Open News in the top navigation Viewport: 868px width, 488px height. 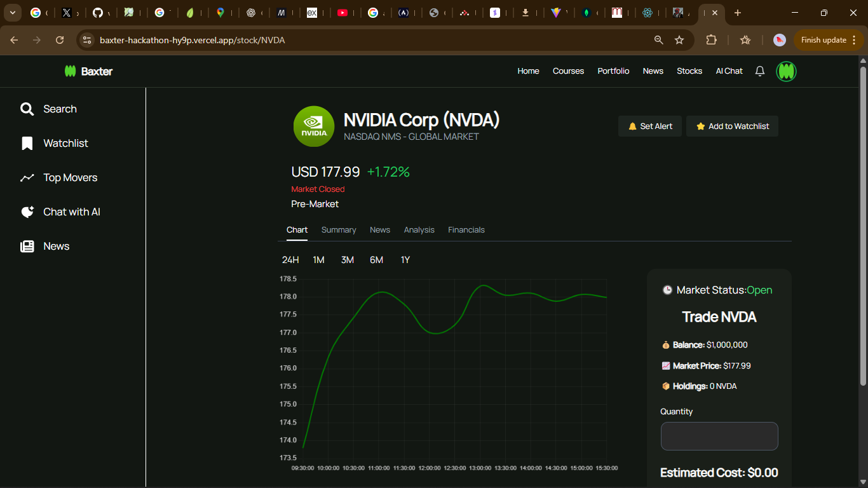coord(653,71)
